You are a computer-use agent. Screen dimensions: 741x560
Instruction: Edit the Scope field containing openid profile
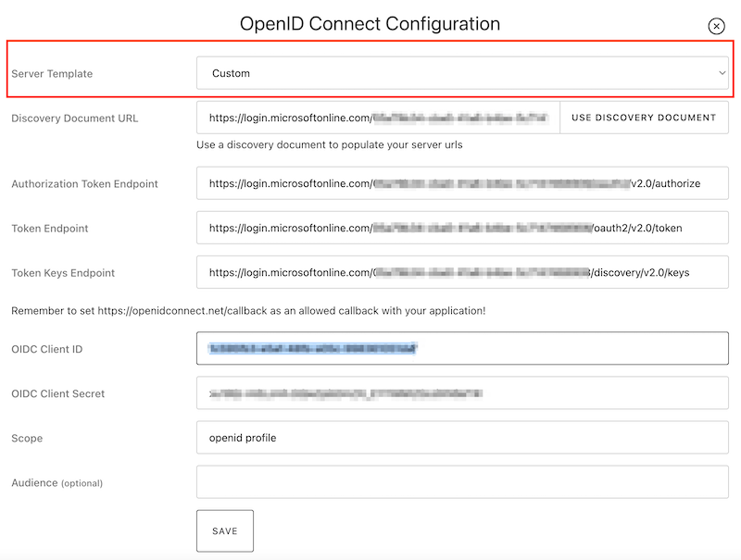(462, 438)
